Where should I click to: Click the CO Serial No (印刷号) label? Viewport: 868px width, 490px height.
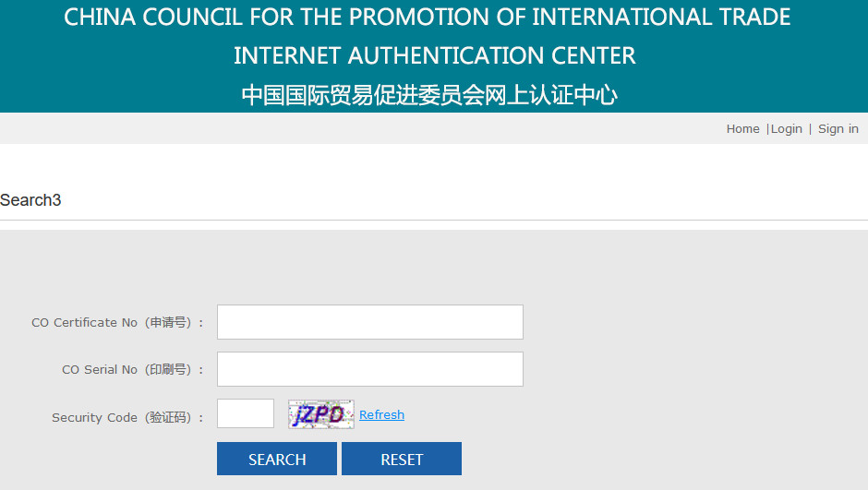click(x=133, y=369)
